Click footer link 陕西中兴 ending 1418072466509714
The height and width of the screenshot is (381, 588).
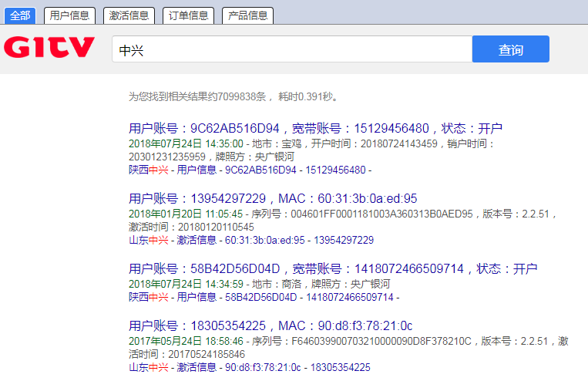point(264,297)
